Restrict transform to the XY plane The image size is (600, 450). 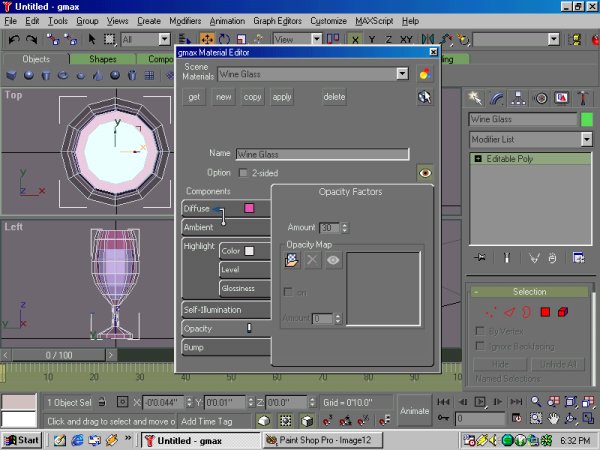(x=406, y=39)
